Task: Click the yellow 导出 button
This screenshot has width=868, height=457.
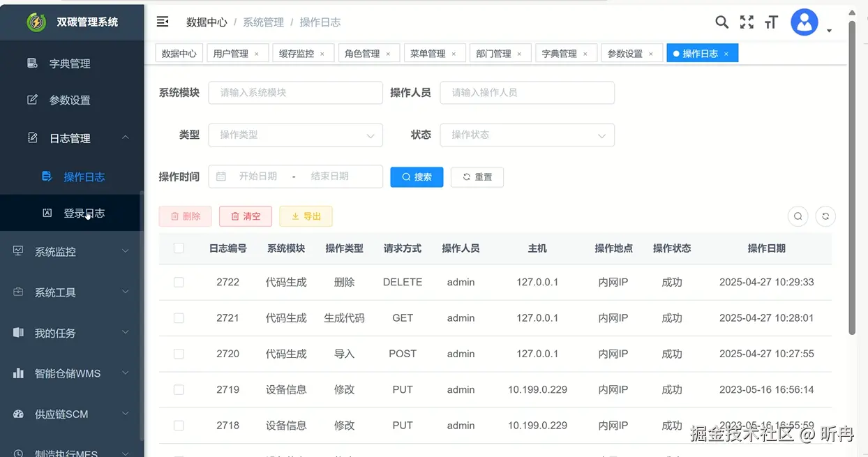Action: pos(306,216)
